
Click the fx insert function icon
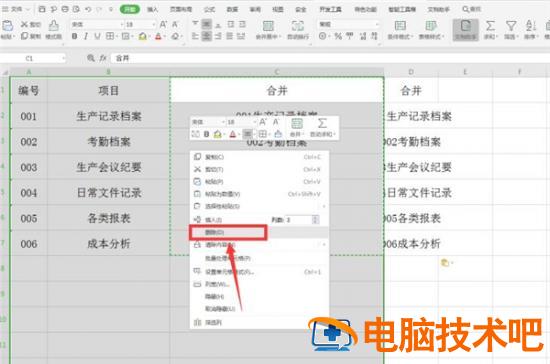102,58
